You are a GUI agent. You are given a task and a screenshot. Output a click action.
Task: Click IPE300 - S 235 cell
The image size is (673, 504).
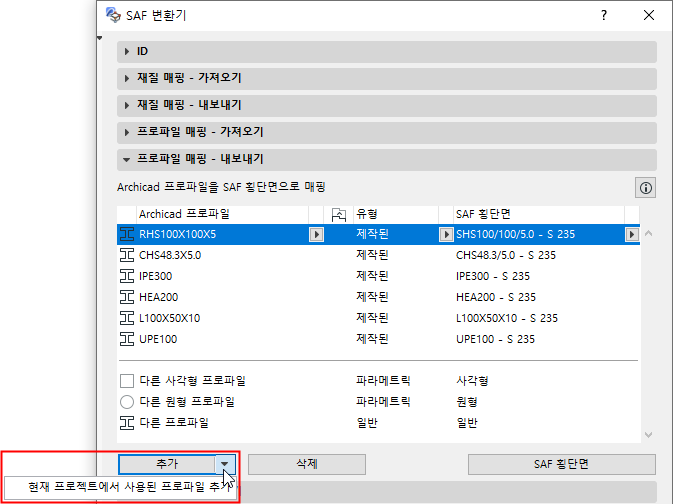493,276
